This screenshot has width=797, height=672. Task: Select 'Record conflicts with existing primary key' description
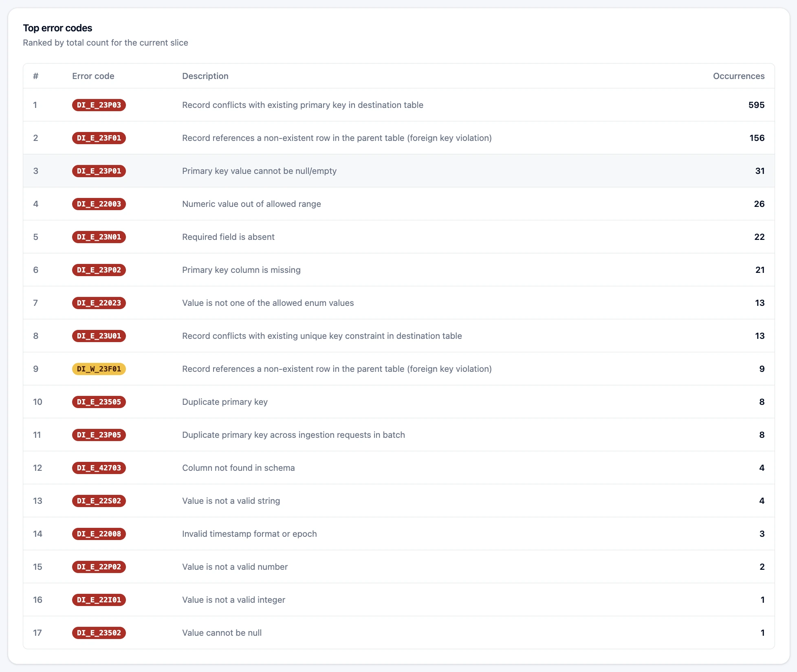[303, 105]
